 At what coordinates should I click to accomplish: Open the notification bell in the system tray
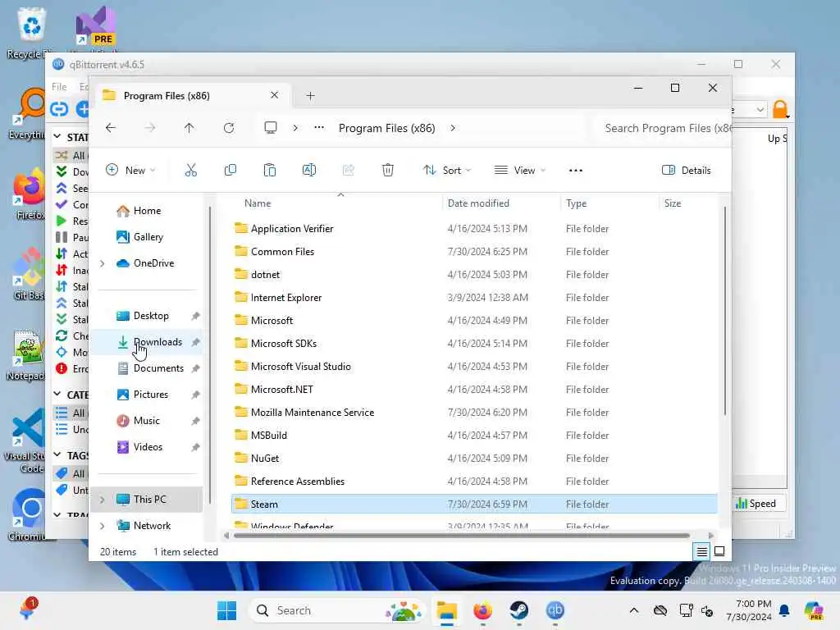click(784, 610)
